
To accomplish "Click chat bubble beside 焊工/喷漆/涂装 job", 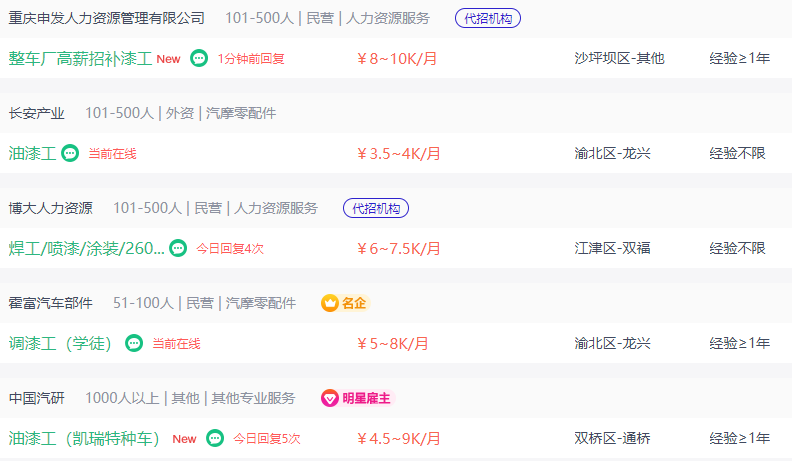I will click(x=178, y=248).
